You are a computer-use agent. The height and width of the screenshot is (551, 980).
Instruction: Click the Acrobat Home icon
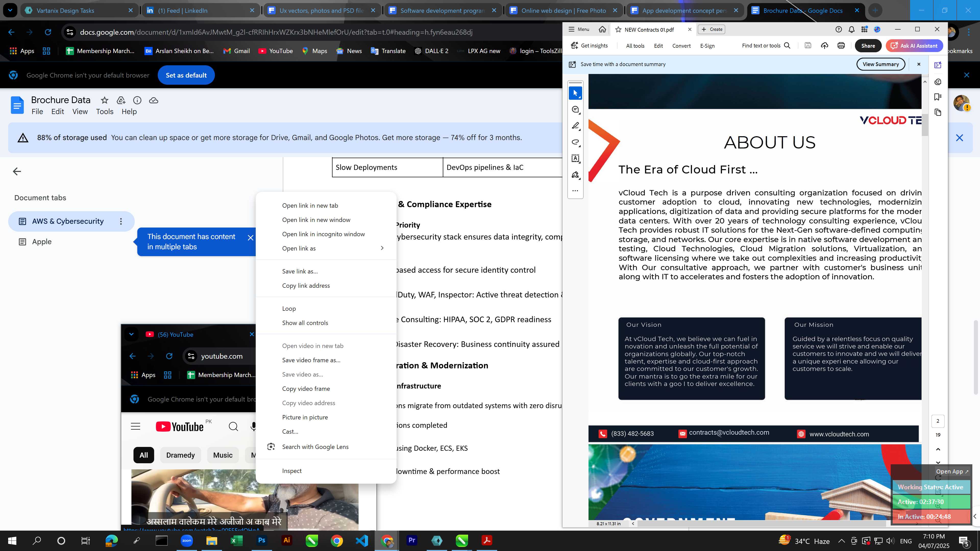point(602,29)
